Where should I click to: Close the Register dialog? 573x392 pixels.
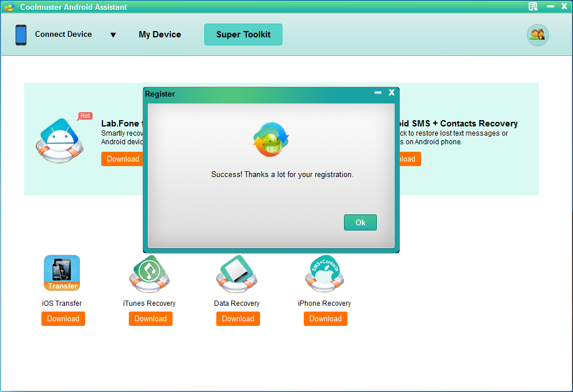(391, 93)
